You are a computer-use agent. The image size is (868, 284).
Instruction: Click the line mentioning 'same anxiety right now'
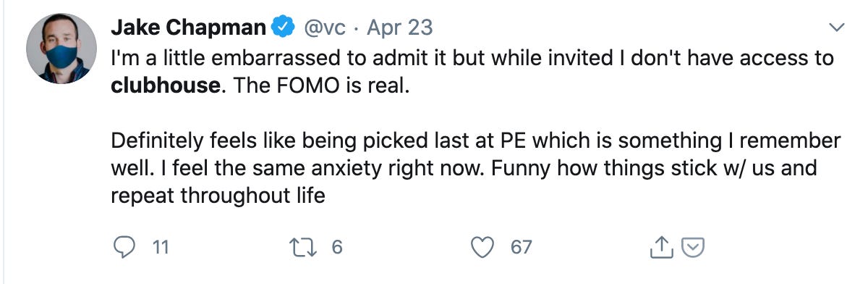point(464,168)
